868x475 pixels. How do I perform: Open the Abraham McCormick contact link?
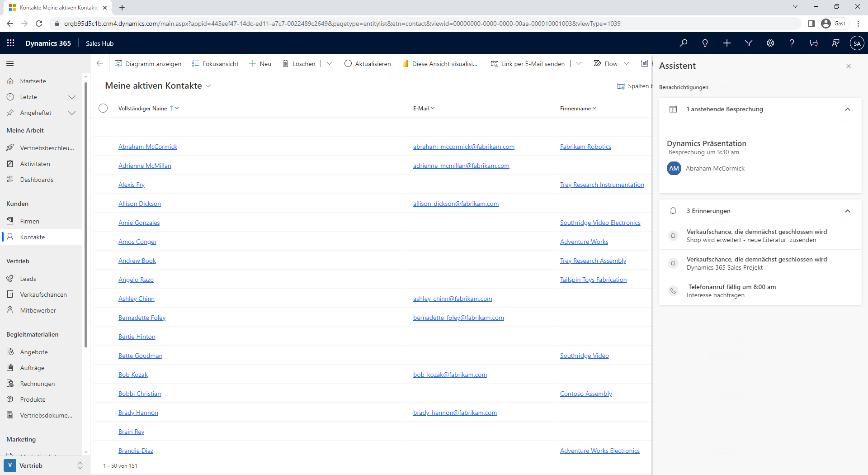(148, 147)
